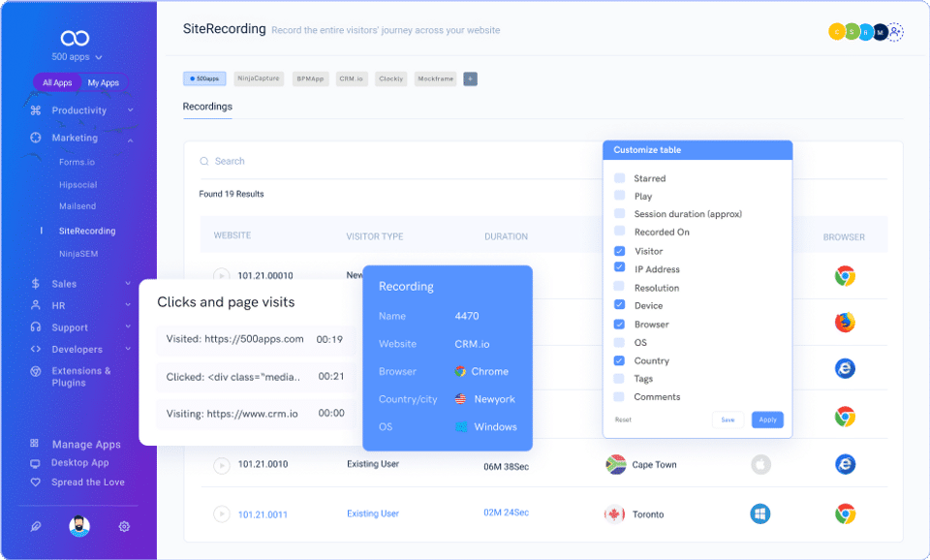Check the Recorded On option
The image size is (930, 560).
click(x=619, y=232)
